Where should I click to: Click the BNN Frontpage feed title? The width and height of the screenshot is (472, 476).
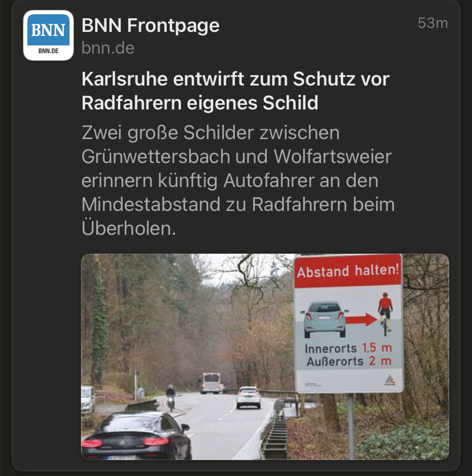pos(150,25)
